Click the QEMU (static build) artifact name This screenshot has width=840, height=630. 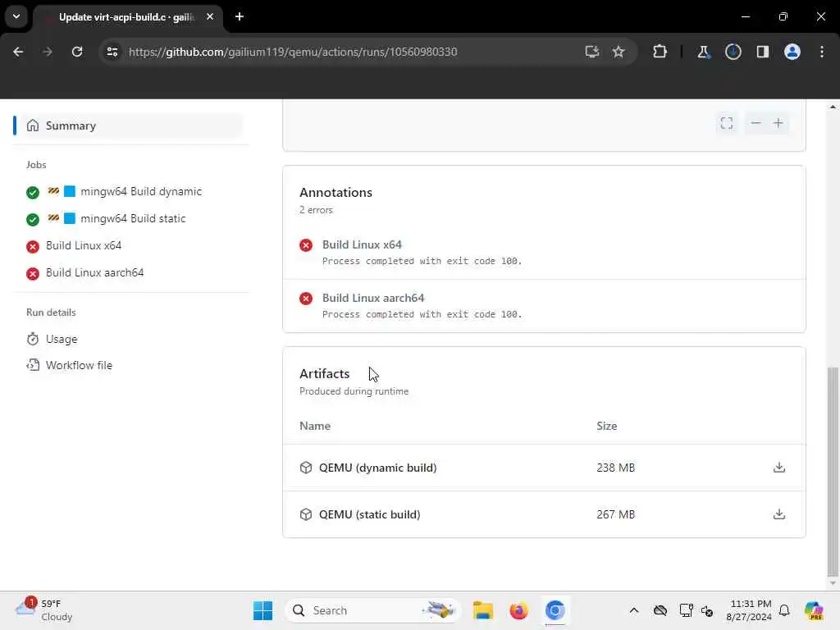(370, 514)
